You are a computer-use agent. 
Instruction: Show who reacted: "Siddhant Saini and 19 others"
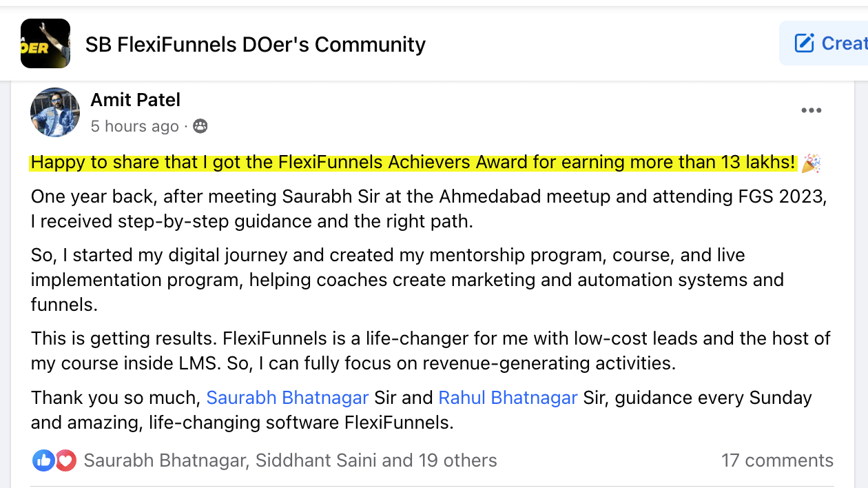click(375, 460)
